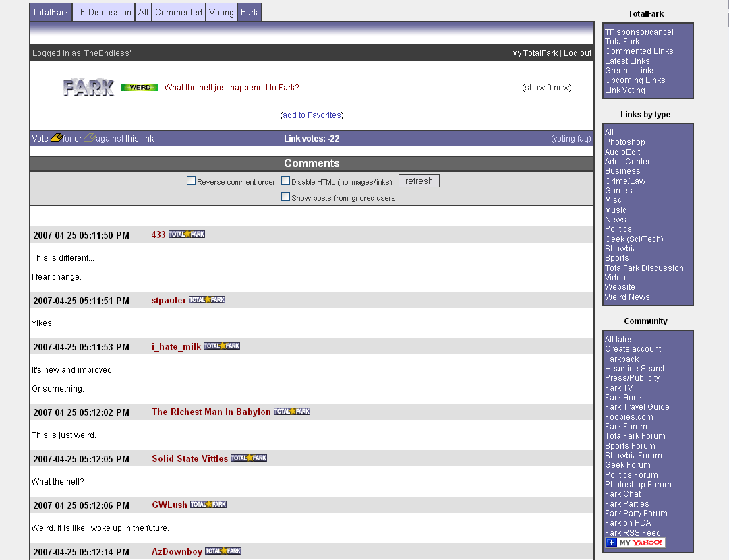
Task: Click TF sponsor/cancel in sidebar
Action: point(639,32)
